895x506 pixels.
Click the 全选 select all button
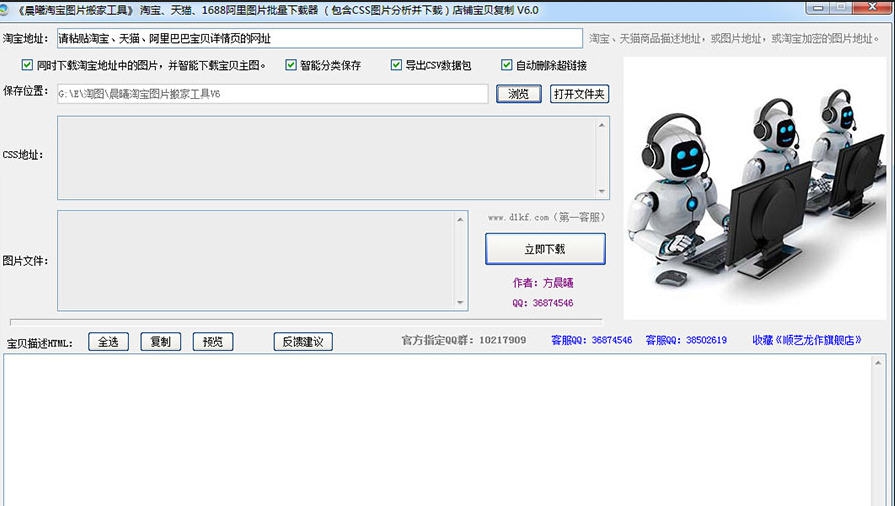[x=108, y=342]
